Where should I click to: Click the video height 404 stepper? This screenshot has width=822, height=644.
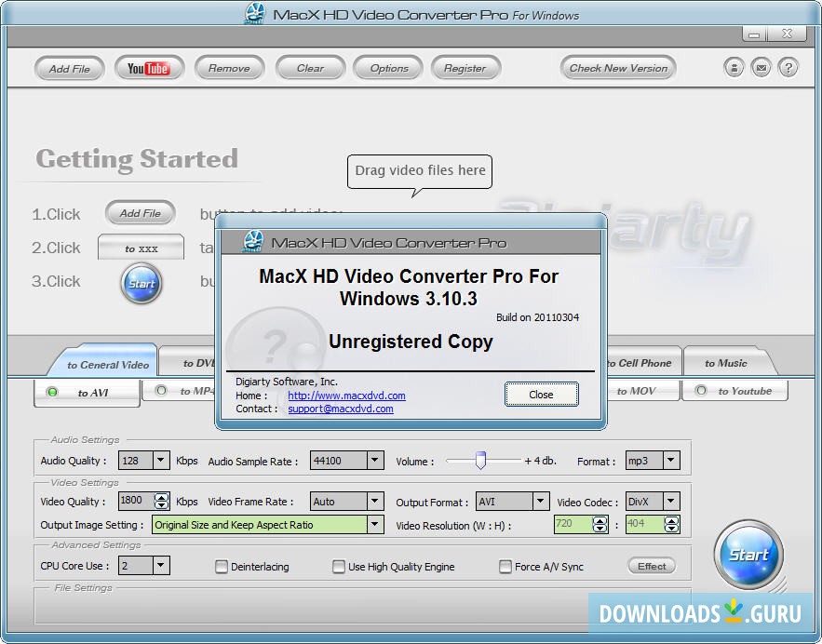coord(671,524)
